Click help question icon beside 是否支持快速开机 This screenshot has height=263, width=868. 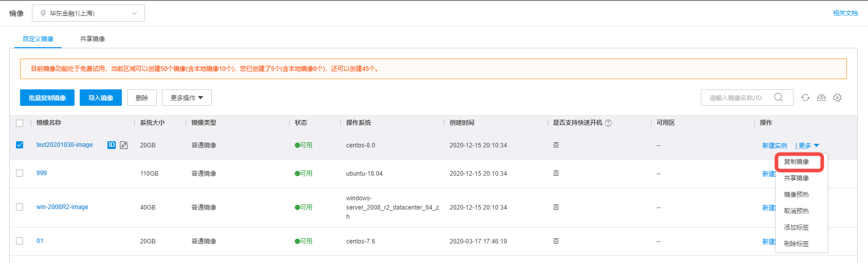[608, 123]
